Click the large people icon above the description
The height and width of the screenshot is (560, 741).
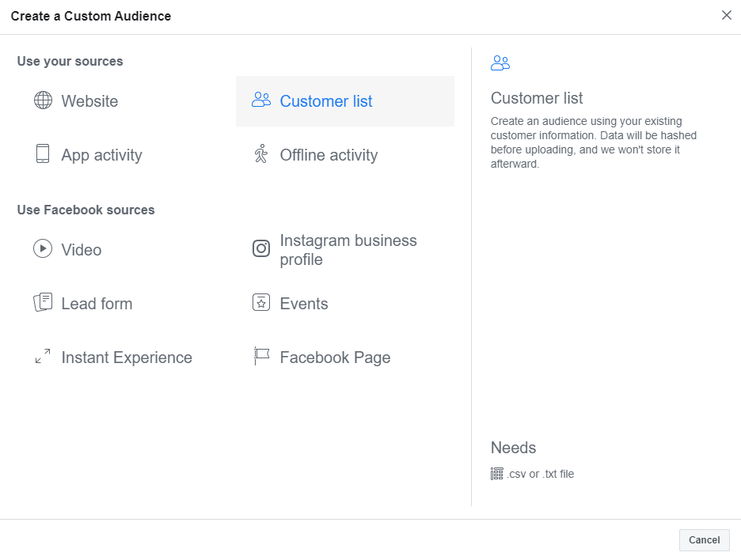[x=500, y=63]
